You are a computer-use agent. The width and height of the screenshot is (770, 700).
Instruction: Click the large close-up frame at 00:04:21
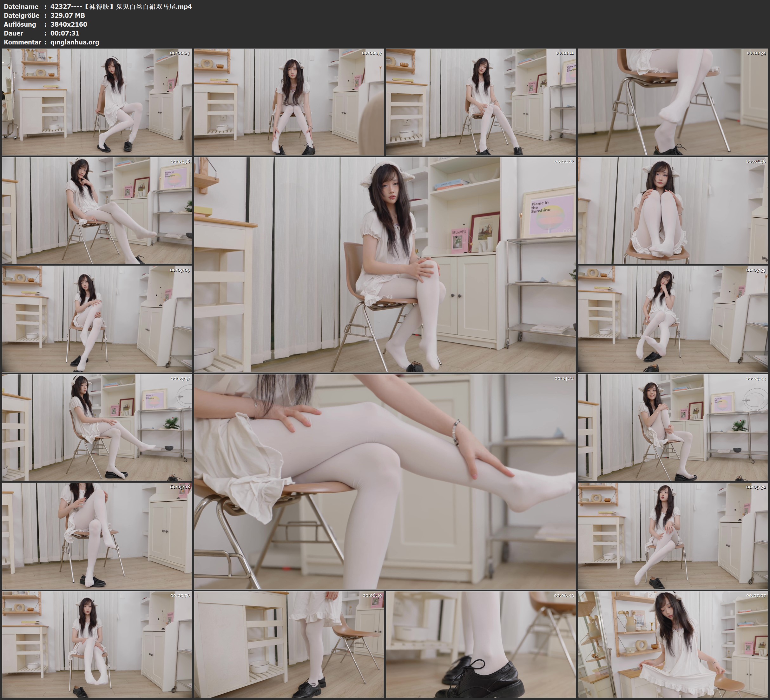[x=385, y=481]
